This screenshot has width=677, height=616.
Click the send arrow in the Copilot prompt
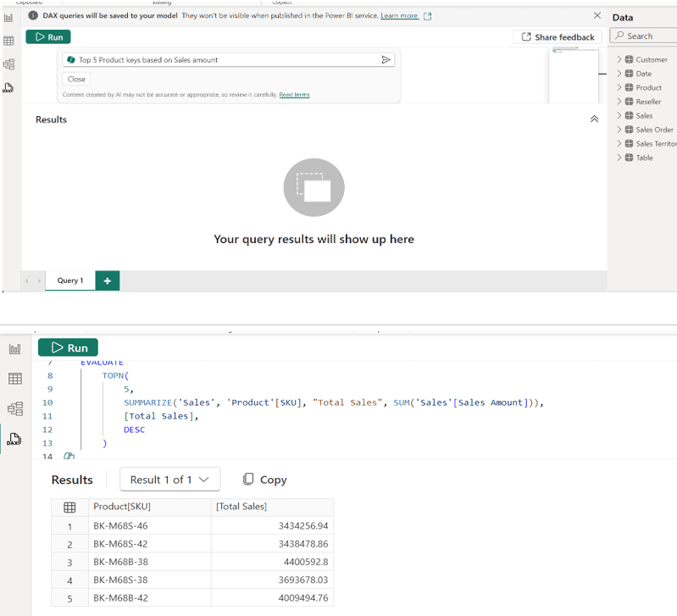point(386,60)
